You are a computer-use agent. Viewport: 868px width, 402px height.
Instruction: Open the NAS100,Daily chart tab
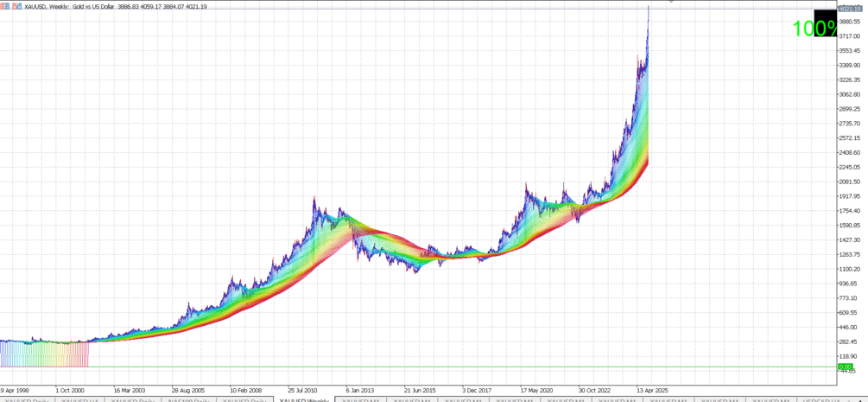point(191,399)
